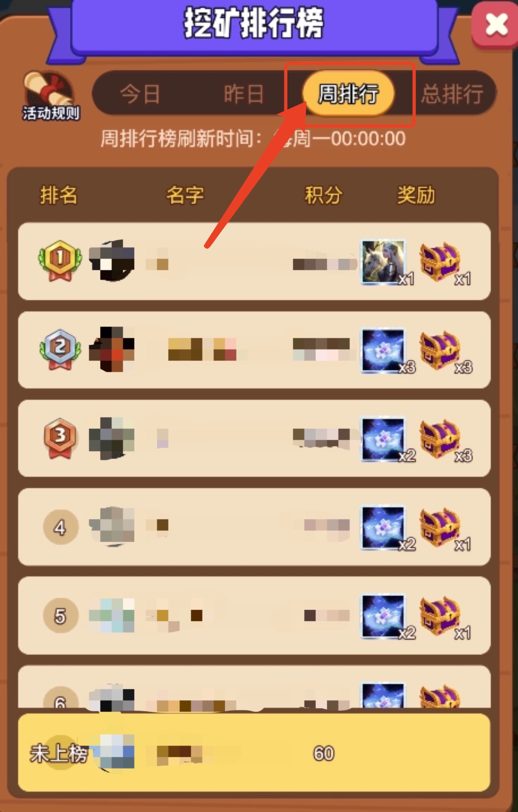
Task: Open the rank 2 player avatar
Action: pyautogui.click(x=112, y=349)
